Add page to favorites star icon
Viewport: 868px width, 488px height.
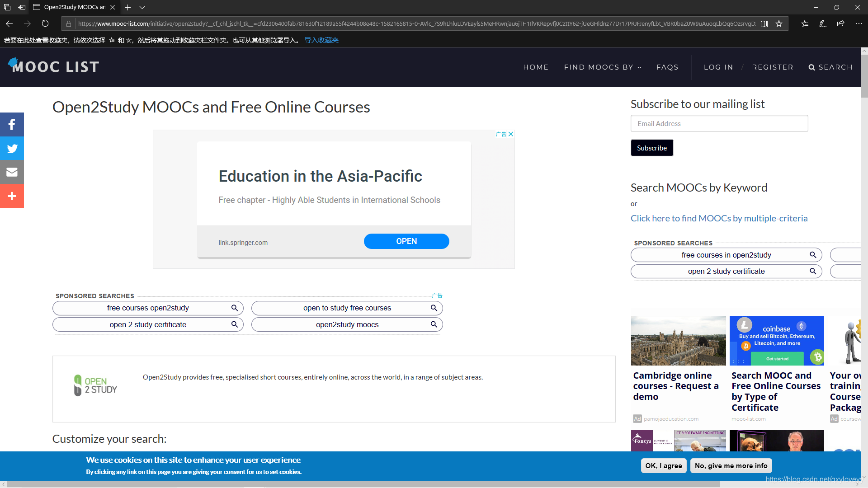(x=779, y=23)
